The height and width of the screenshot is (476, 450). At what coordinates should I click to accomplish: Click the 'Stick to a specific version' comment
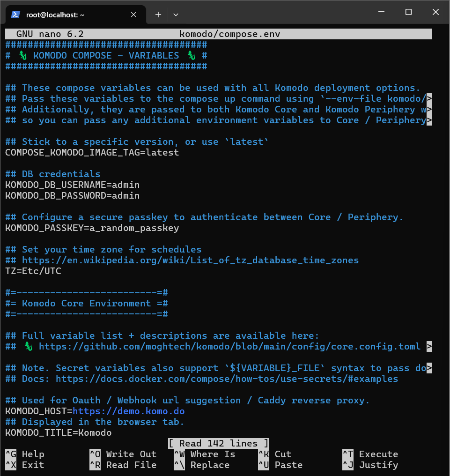tap(137, 142)
